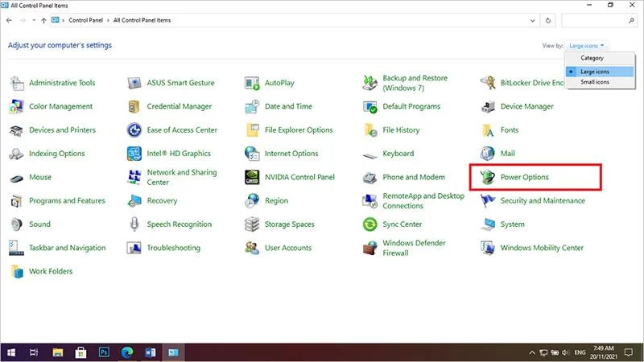Screen dimensions: 644x362
Task: Click the Speech Recognition microphone icon
Action: pos(134,224)
